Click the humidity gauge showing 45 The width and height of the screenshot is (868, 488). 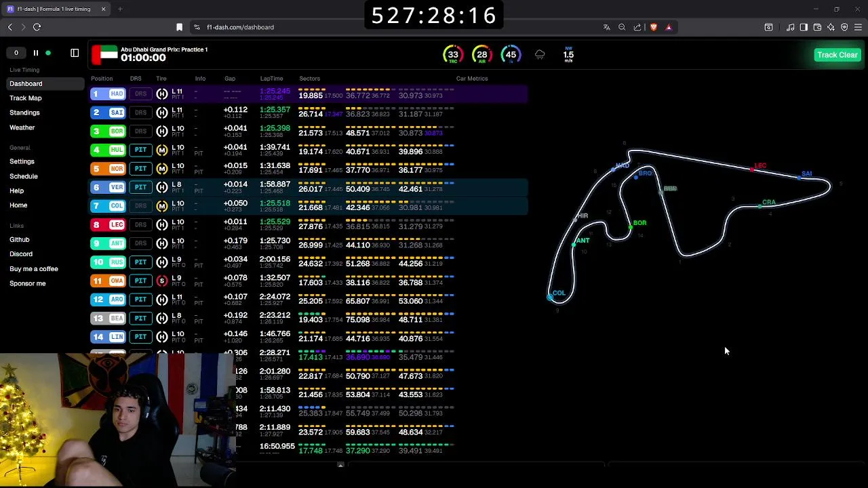511,55
